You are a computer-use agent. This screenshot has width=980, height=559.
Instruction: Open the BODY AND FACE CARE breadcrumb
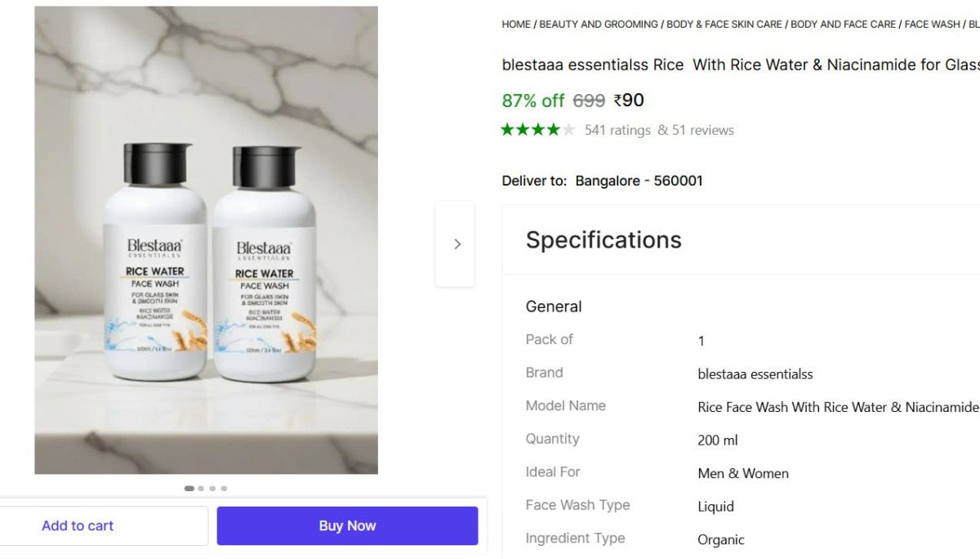pos(843,25)
